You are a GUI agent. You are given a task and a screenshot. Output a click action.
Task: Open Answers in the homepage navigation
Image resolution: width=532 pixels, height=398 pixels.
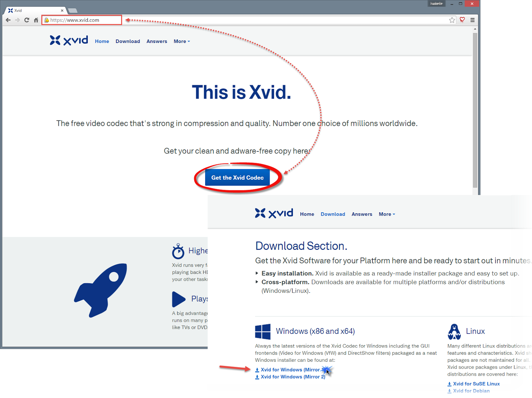[157, 41]
